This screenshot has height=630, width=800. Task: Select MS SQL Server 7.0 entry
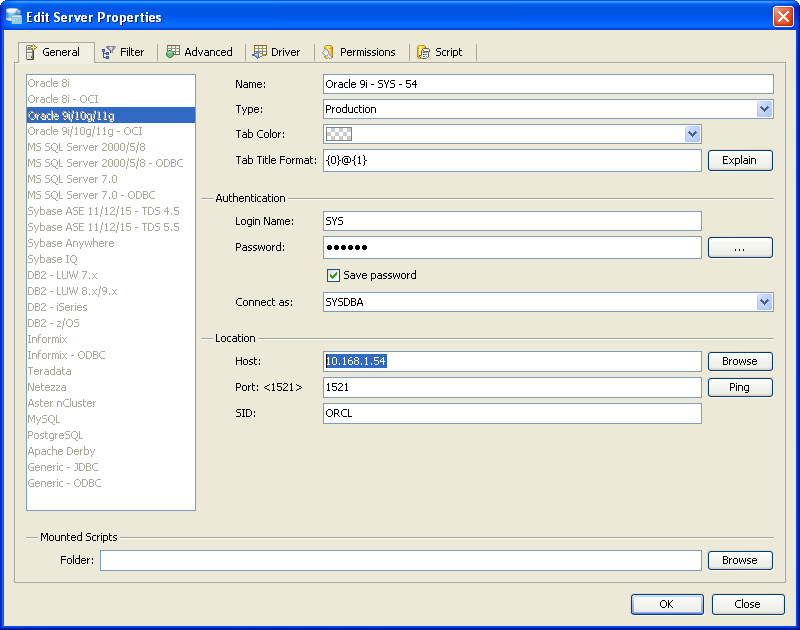point(111,179)
